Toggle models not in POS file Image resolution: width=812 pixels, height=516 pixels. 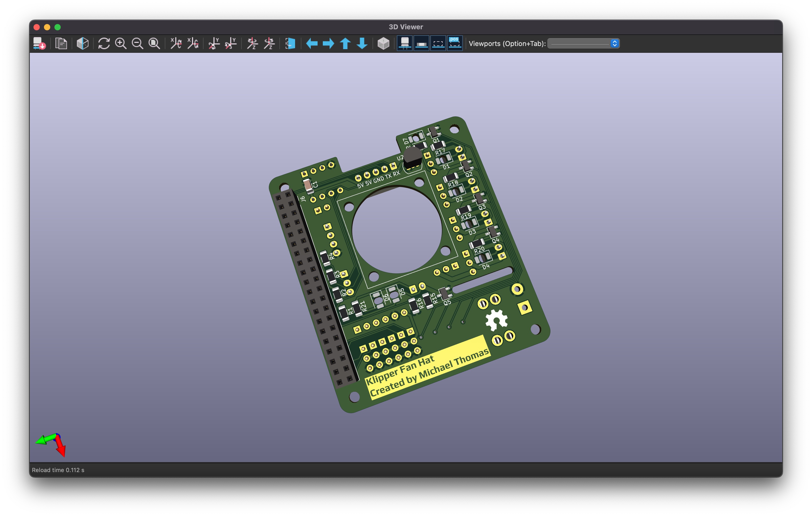[455, 43]
